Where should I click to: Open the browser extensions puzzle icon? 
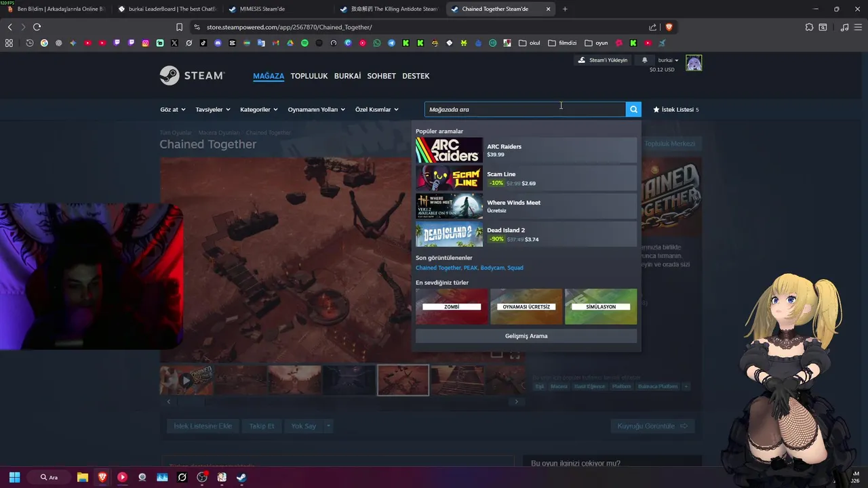(x=809, y=27)
